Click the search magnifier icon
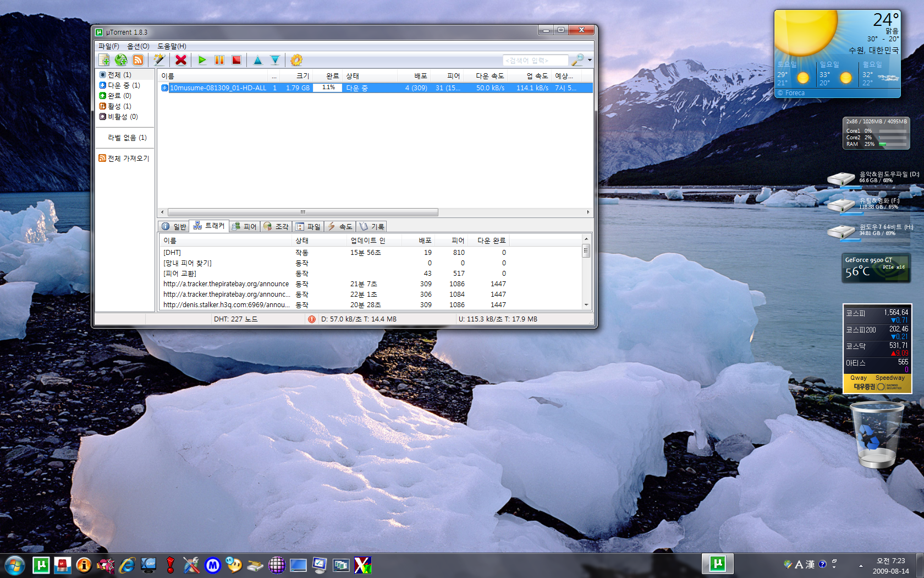This screenshot has height=578, width=924. click(577, 60)
